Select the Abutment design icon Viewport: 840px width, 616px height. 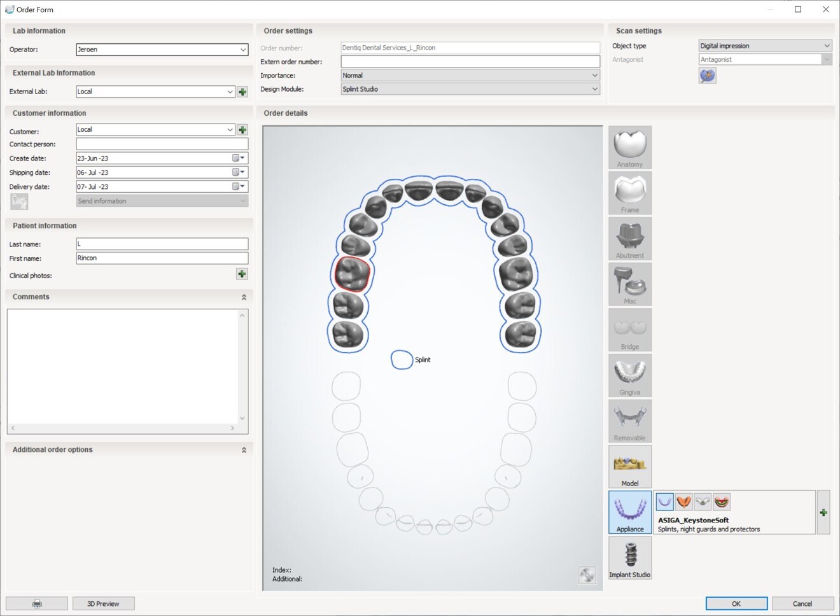pyautogui.click(x=629, y=238)
